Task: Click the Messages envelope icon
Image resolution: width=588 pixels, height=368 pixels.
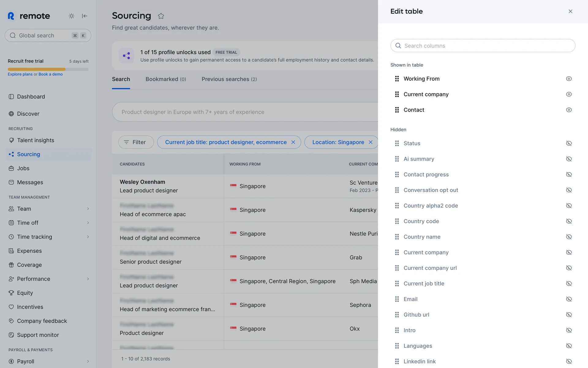Action: [x=11, y=182]
